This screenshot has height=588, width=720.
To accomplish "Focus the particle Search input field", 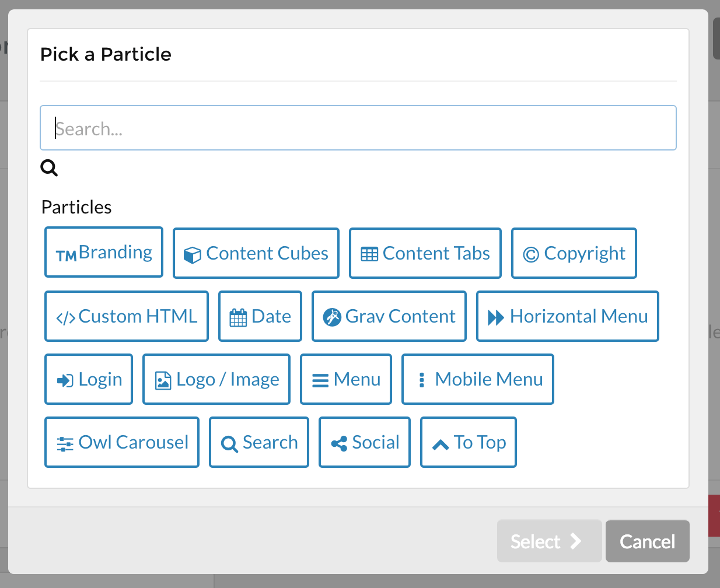I will click(x=358, y=128).
